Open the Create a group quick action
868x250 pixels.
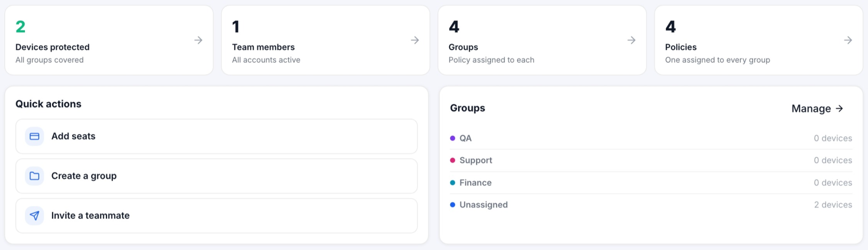pos(216,176)
